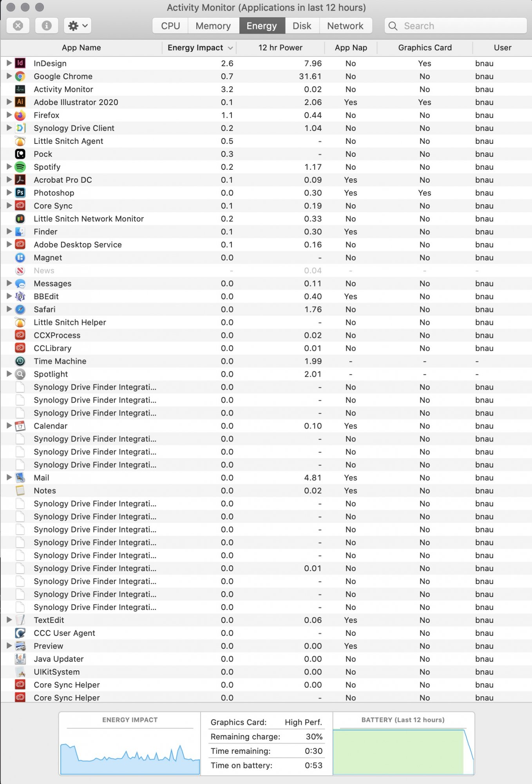This screenshot has height=784, width=532.
Task: Expand the Google Chrome process row
Action: coord(9,76)
